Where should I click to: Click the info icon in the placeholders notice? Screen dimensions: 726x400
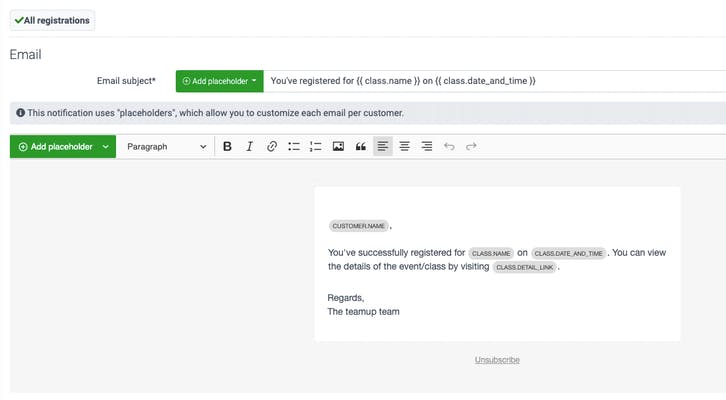click(x=20, y=112)
